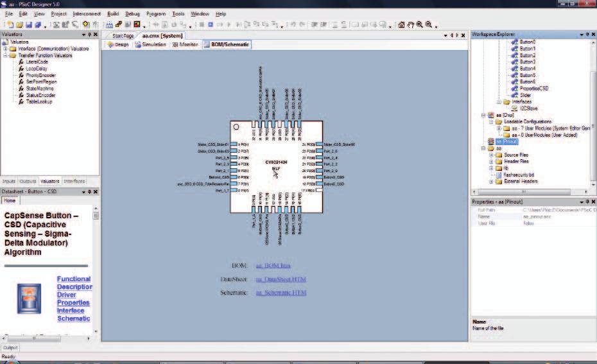597x364 pixels.
Task: Click the Save toolbar icon
Action: pyautogui.click(x=28, y=24)
